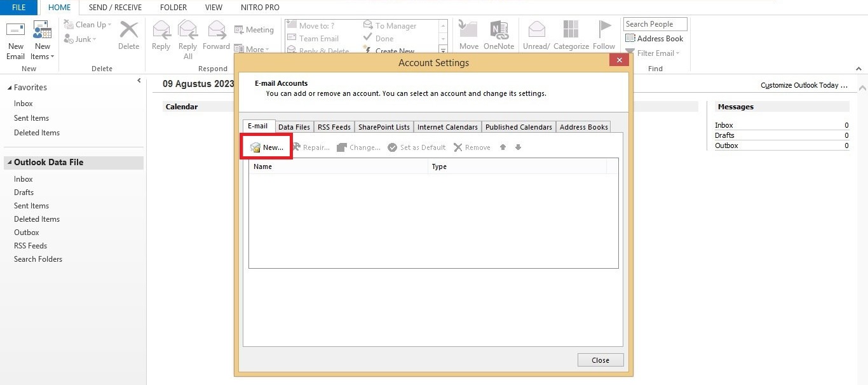The height and width of the screenshot is (385, 868).
Task: Click the Move icon
Action: [468, 34]
